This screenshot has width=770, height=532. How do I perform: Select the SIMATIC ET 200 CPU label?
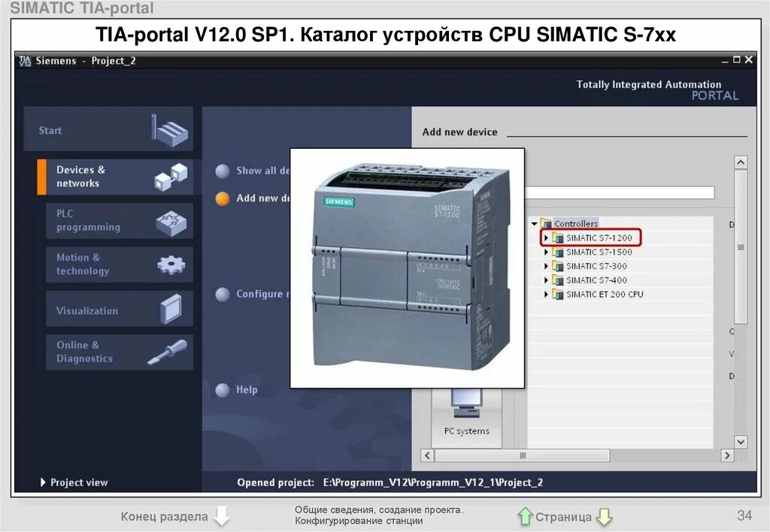(605, 295)
